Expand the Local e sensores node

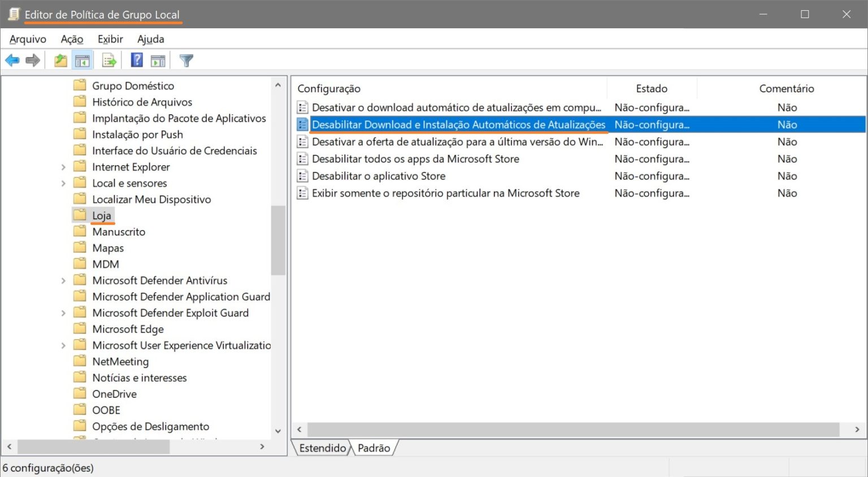tap(63, 183)
